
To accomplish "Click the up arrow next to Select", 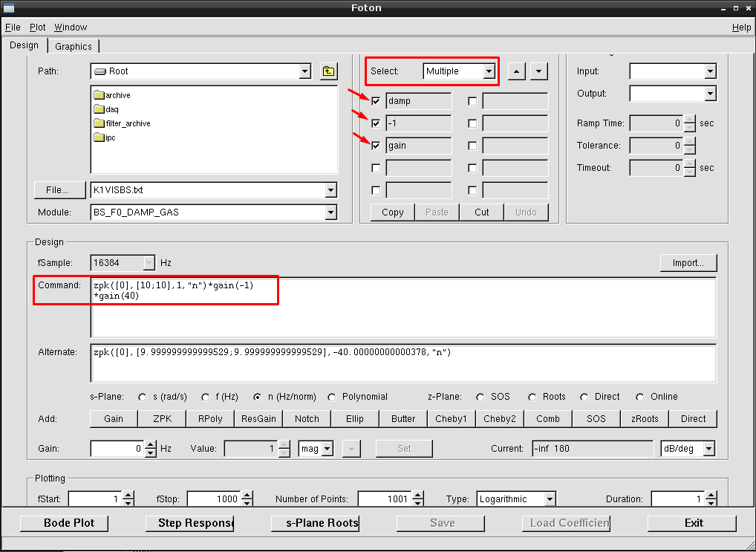I will (518, 71).
